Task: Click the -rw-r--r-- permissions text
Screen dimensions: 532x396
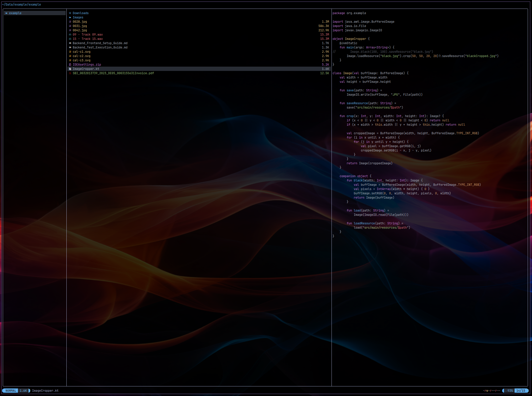Action: coord(491,391)
